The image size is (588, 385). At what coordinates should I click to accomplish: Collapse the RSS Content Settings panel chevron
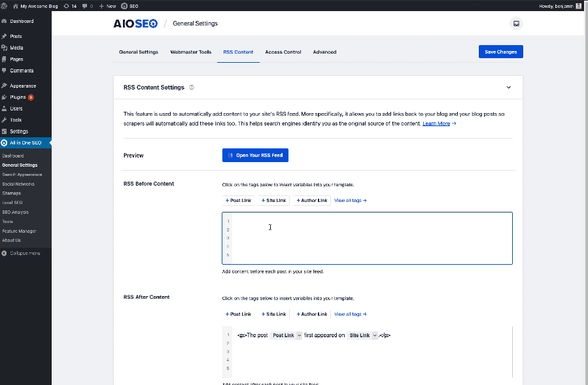508,88
